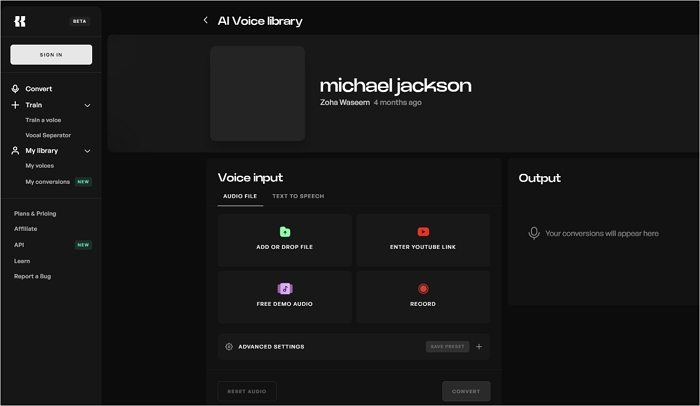The height and width of the screenshot is (406, 700).
Task: Click the Kits logo icon
Action: 20,21
